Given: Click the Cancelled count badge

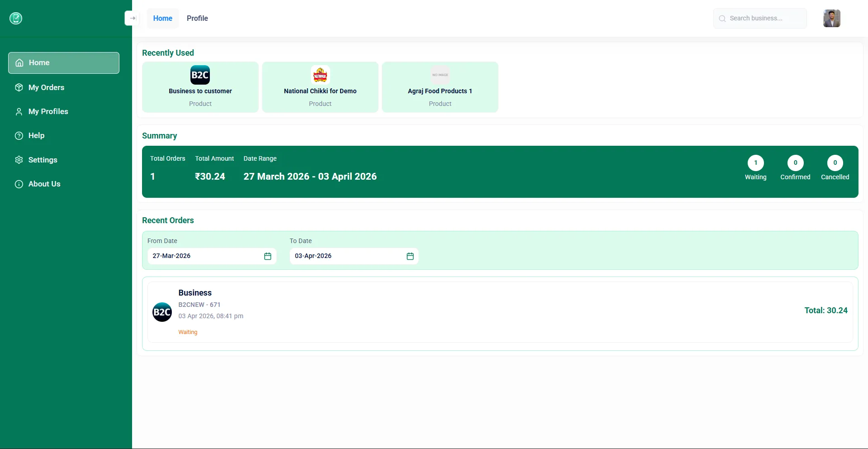Looking at the screenshot, I should coord(835,163).
